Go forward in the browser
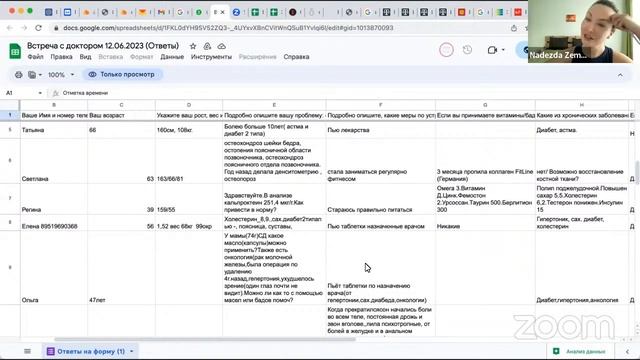Viewport: 640px width, 360px height. (x=24, y=28)
